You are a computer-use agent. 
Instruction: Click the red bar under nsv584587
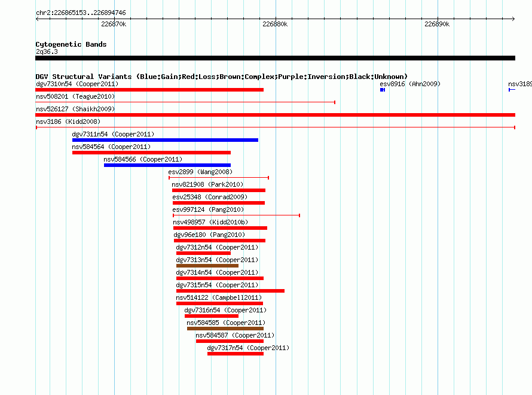230,341
